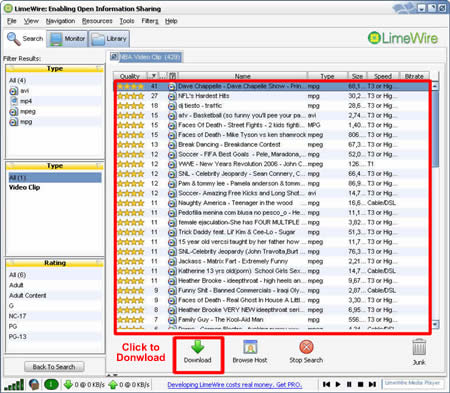Click the mp4 file type icon in filter

(14, 101)
